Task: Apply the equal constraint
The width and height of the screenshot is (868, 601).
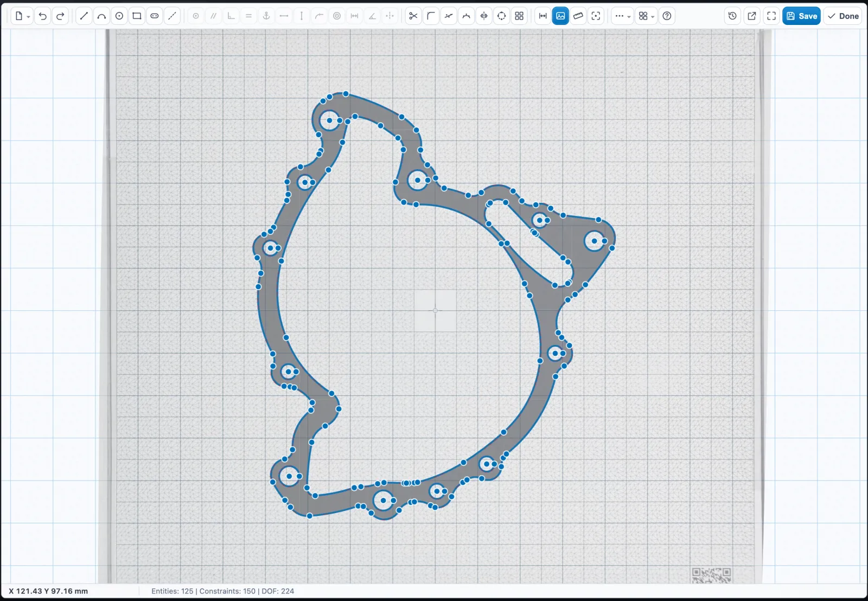Action: pyautogui.click(x=248, y=16)
